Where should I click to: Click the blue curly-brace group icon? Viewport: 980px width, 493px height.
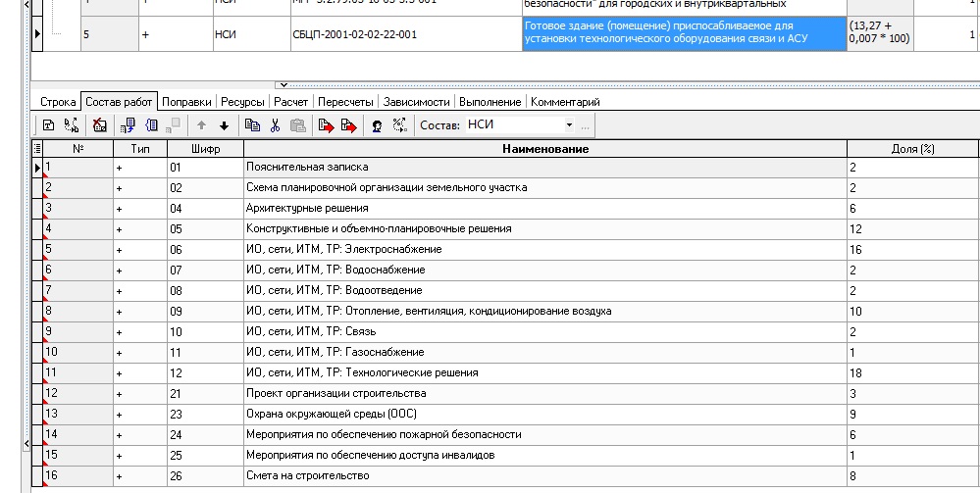[x=151, y=125]
